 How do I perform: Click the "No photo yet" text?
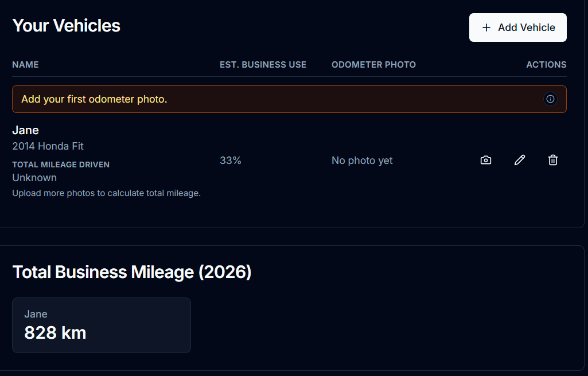[362, 160]
